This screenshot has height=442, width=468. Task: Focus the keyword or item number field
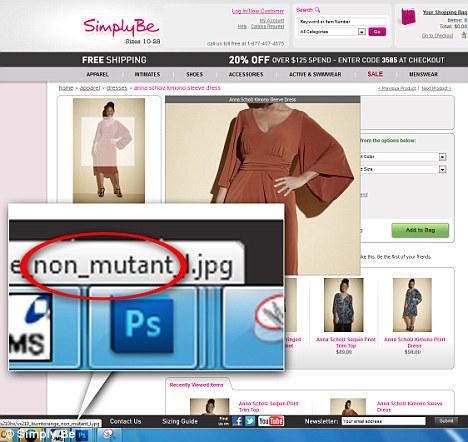342,21
